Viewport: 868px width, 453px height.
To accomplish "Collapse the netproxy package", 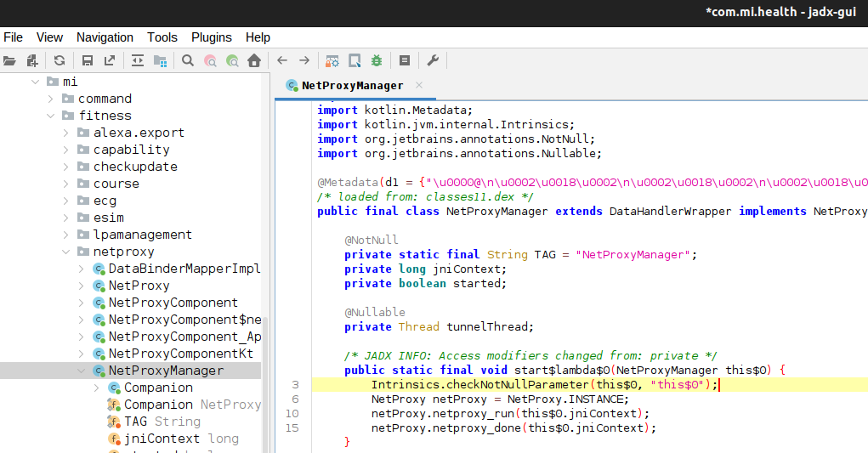I will [x=65, y=252].
